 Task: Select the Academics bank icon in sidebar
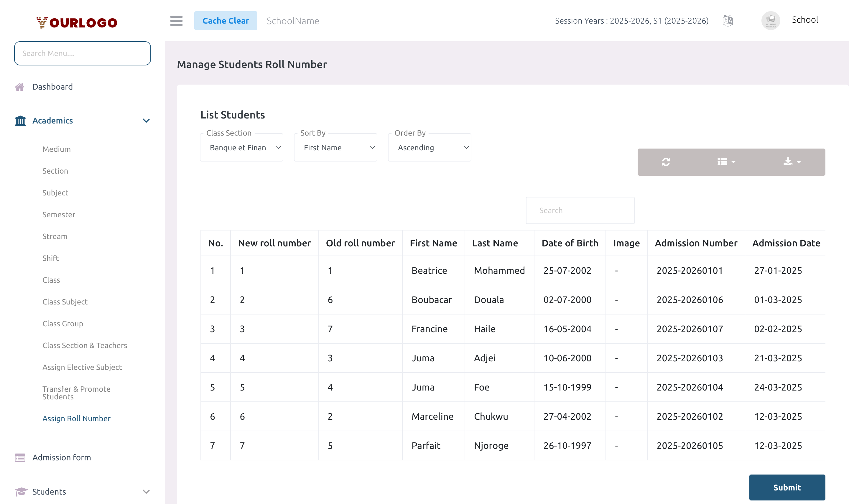(20, 121)
